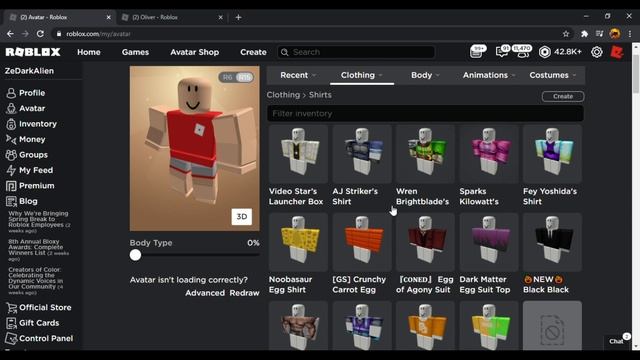Select Fey Yoshida's Shirt thumbnail
The image size is (640, 360).
(552, 154)
